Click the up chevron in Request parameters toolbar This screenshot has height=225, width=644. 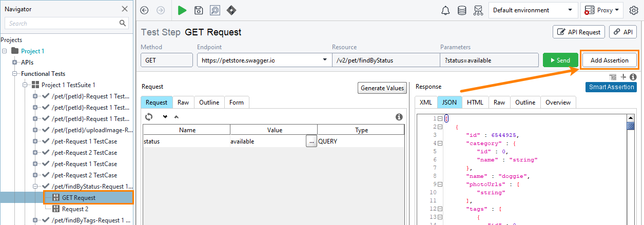(x=176, y=117)
